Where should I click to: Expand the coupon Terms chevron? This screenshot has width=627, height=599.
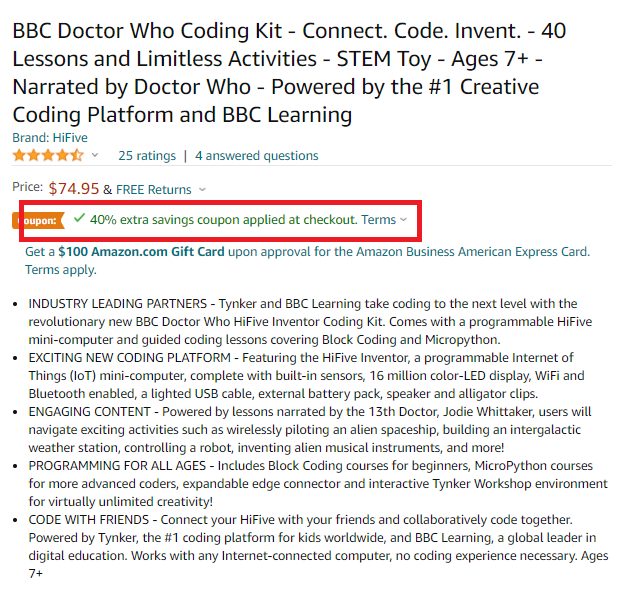403,220
